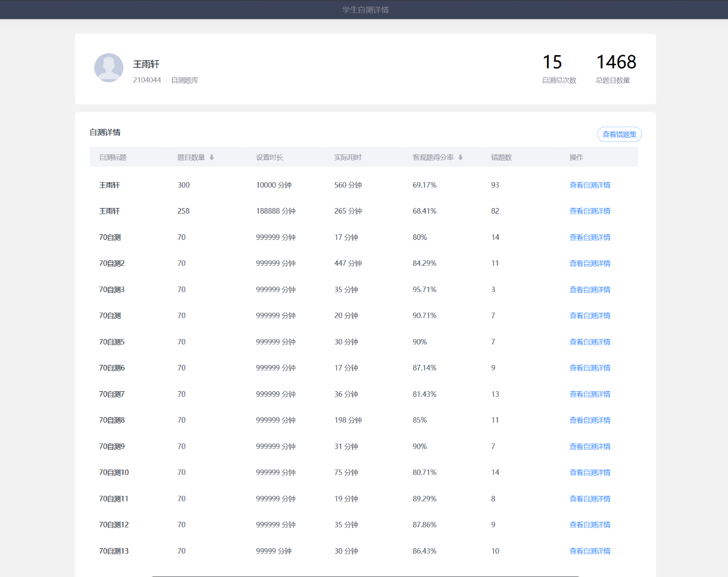The image size is (728, 577).
Task: View 查看自测详情 for 258-question 王雨轩 test
Action: tap(590, 211)
